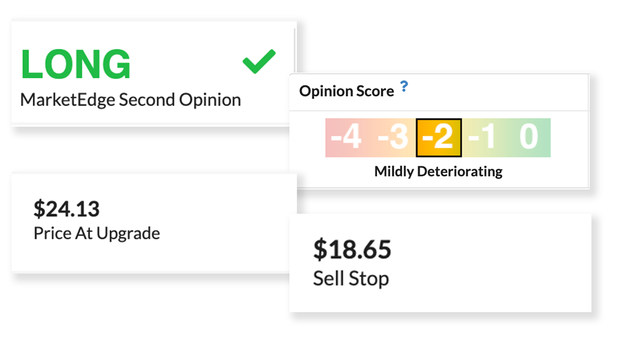Image resolution: width=618 pixels, height=364 pixels.
Task: Click the Opinion Score heading
Action: [x=346, y=92]
